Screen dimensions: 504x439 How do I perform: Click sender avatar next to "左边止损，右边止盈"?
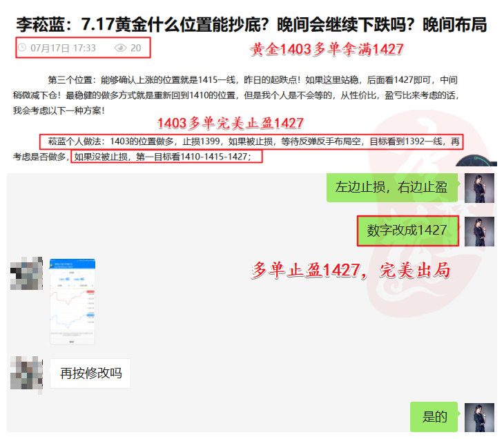479,188
